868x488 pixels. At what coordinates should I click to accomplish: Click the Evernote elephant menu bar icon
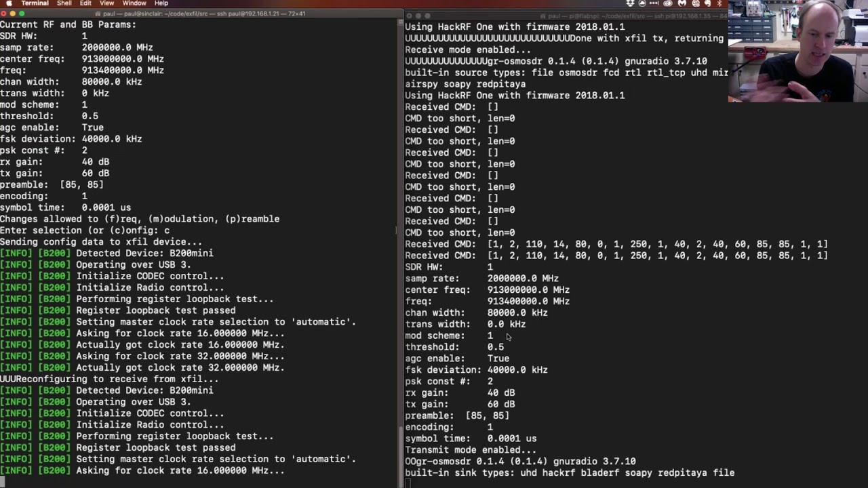coord(708,3)
